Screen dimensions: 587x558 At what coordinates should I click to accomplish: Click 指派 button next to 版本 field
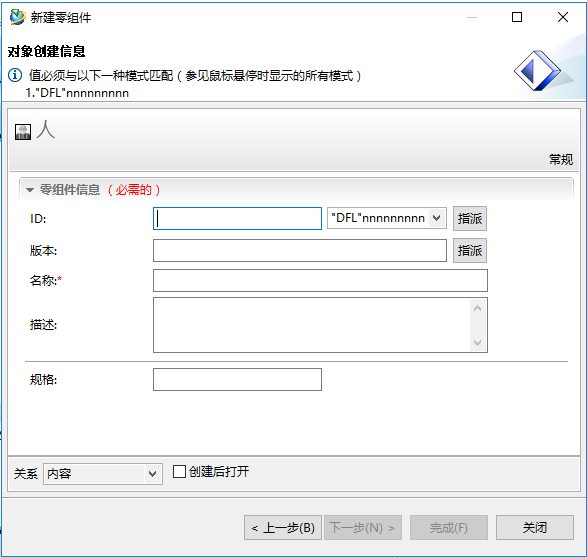(x=470, y=250)
